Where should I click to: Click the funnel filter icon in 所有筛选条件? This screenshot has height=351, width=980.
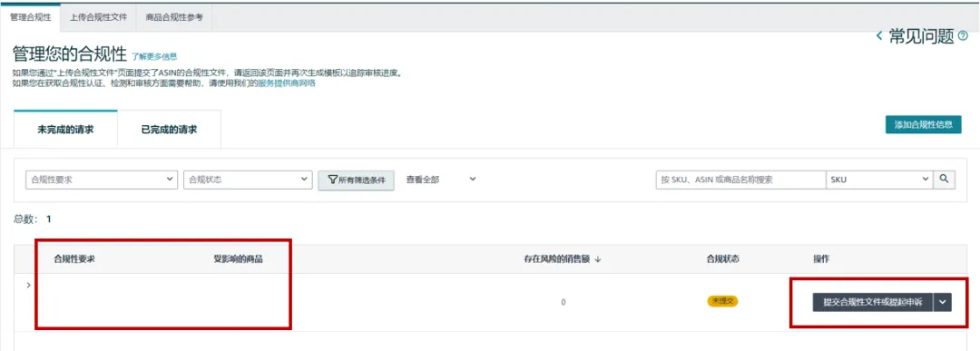pyautogui.click(x=332, y=180)
